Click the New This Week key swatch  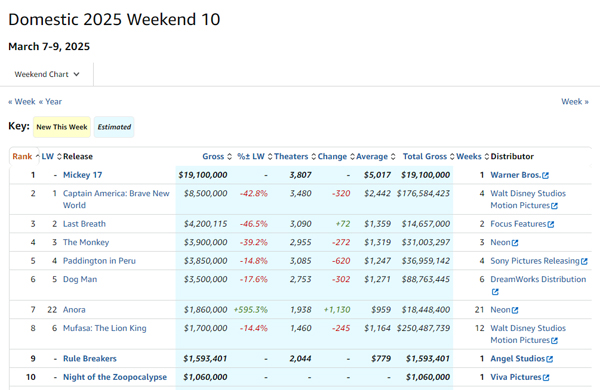(62, 127)
